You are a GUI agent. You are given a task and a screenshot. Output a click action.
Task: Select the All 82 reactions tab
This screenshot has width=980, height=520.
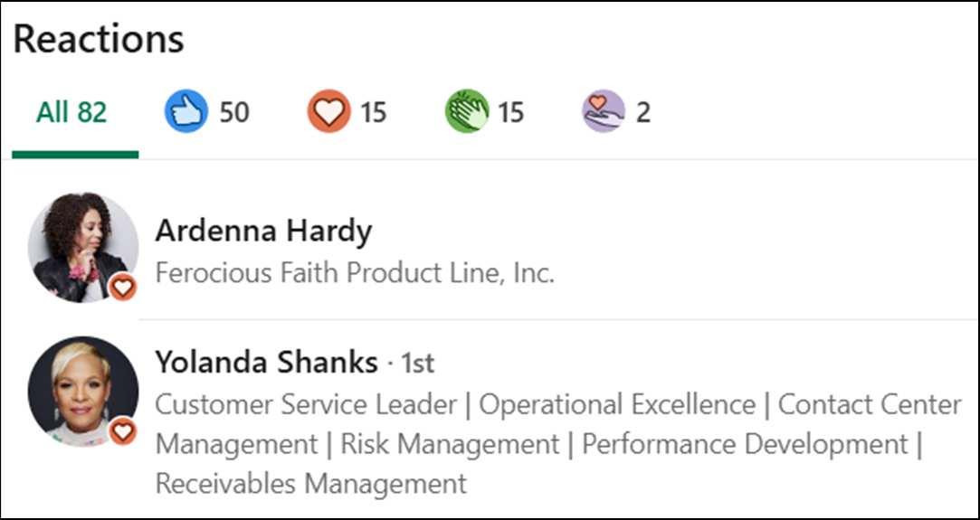click(x=71, y=113)
